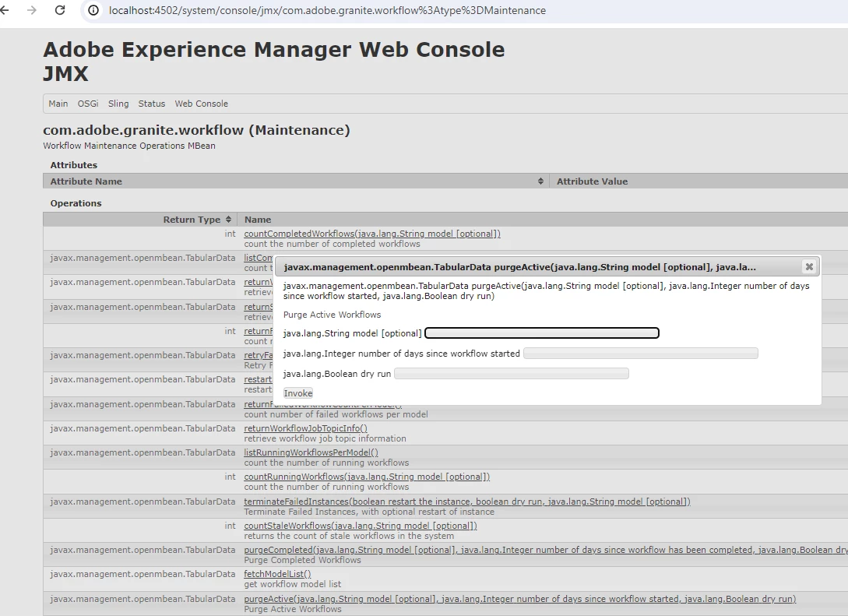Open listRunningWorkflowsPerModel() operation
This screenshot has height=616, width=848.
311,452
